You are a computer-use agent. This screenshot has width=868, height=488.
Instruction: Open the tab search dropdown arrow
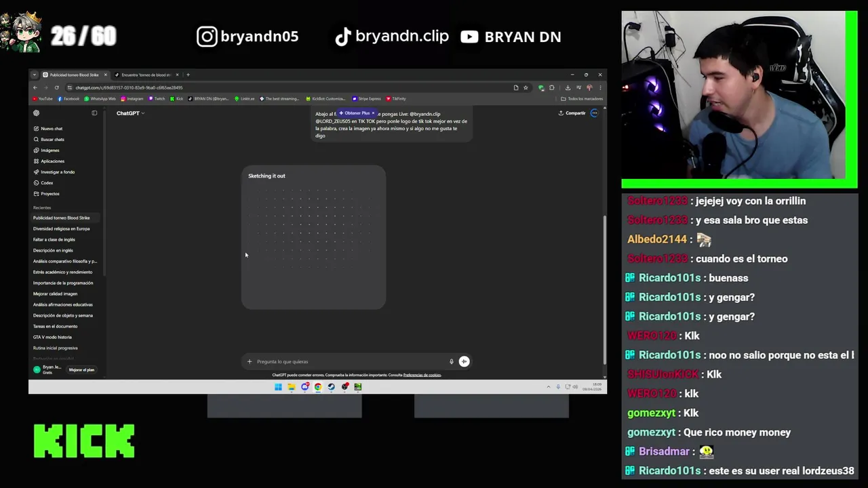pyautogui.click(x=35, y=75)
